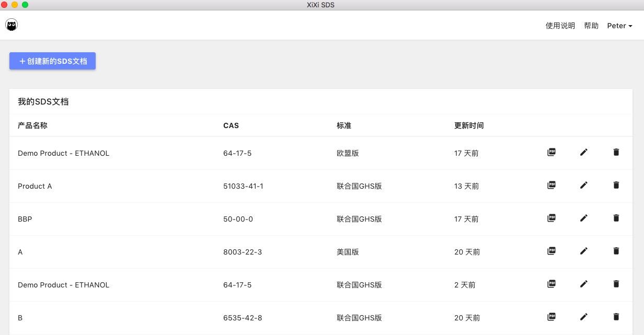Click the owl logo icon
Image resolution: width=644 pixels, height=335 pixels.
[x=11, y=25]
